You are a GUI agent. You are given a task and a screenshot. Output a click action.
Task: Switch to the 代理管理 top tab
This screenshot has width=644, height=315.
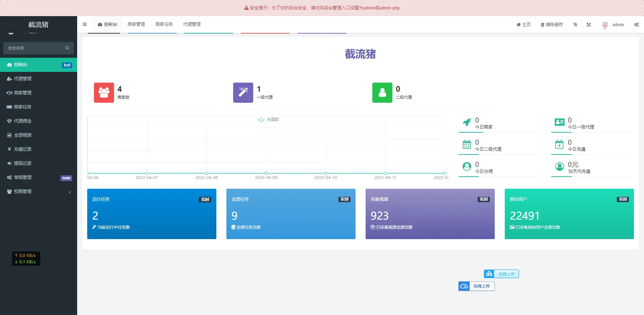192,25
